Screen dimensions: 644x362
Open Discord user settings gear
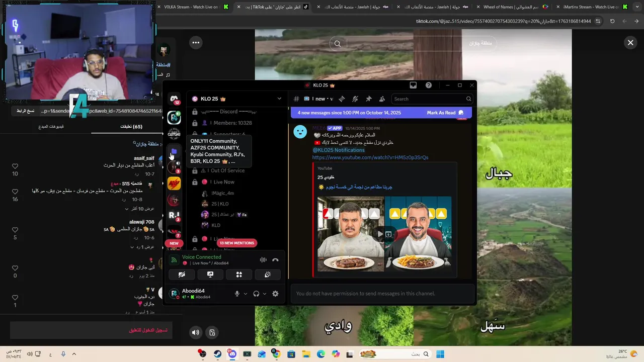point(275,294)
